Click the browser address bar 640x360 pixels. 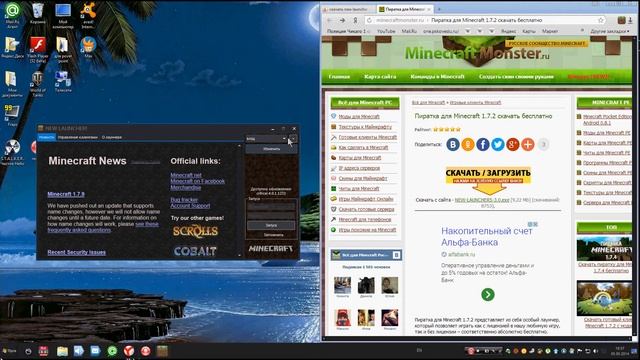click(x=484, y=20)
